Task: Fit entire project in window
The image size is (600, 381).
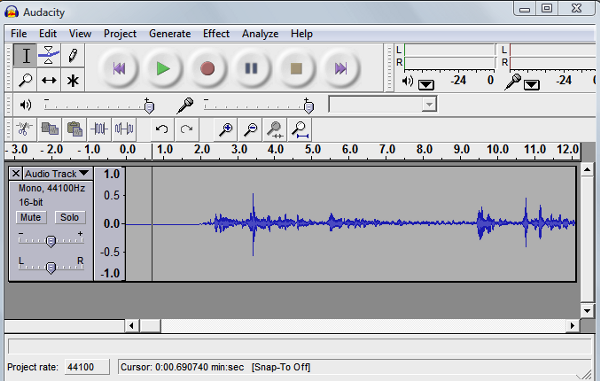Action: [x=300, y=129]
